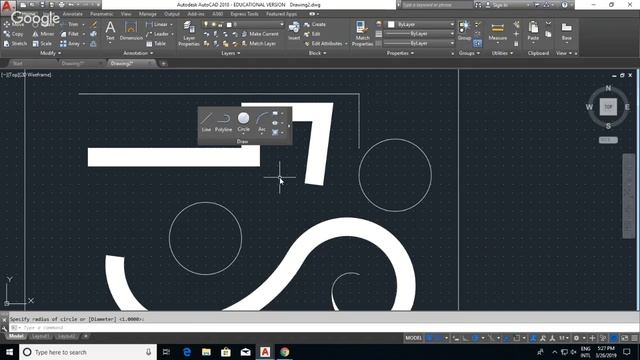640x360 pixels.
Task: Select the Stretch modify tool
Action: click(15, 43)
